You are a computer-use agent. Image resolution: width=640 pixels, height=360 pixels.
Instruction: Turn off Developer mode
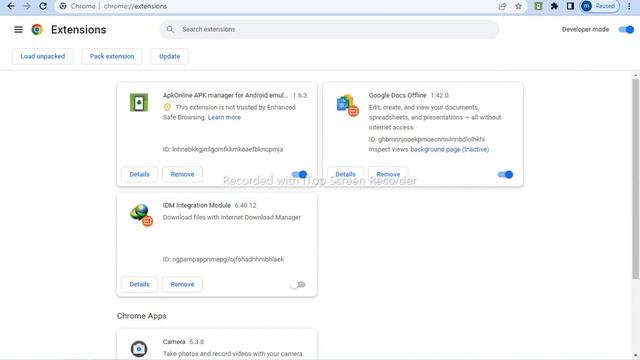coord(626,29)
